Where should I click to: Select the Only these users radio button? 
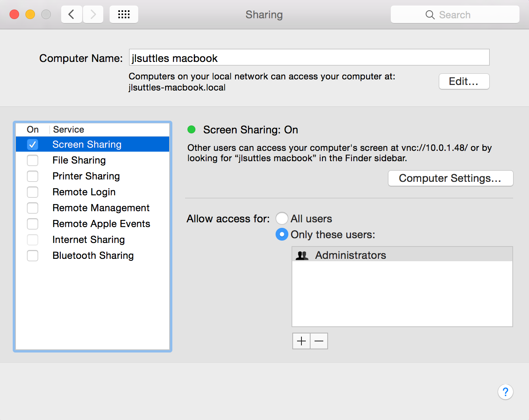(282, 234)
